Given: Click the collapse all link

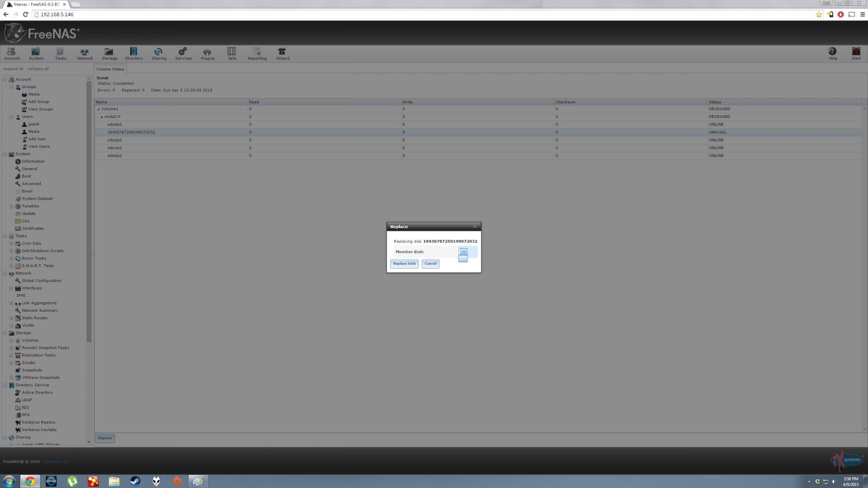Looking at the screenshot, I should [38, 69].
